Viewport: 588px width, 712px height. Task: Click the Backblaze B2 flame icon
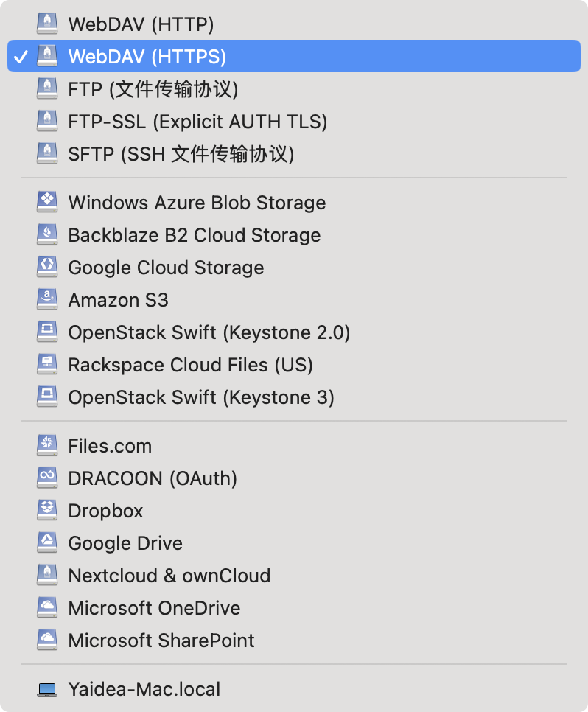pos(47,234)
